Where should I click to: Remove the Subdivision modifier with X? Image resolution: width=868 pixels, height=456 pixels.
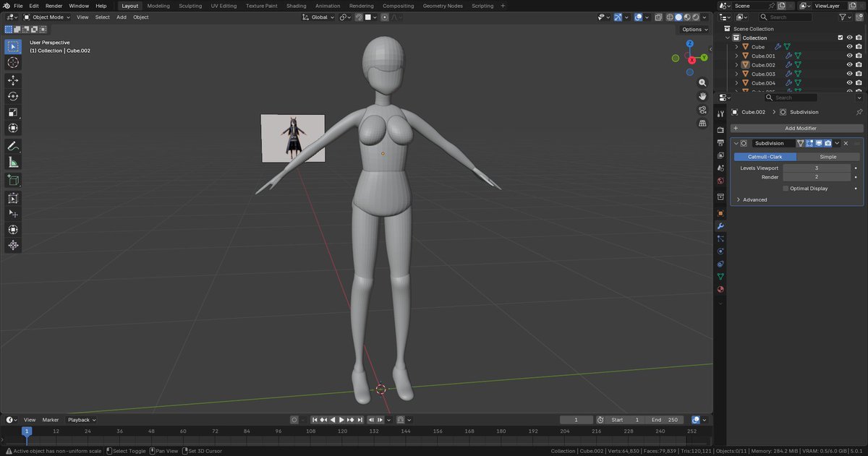point(846,143)
